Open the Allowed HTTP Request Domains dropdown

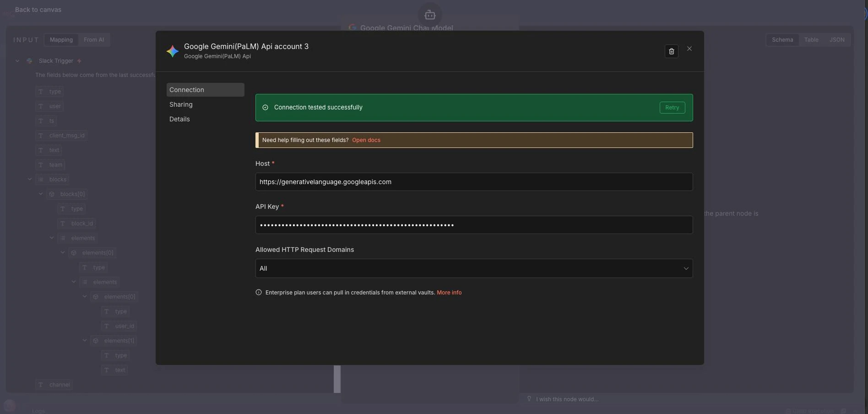[474, 268]
